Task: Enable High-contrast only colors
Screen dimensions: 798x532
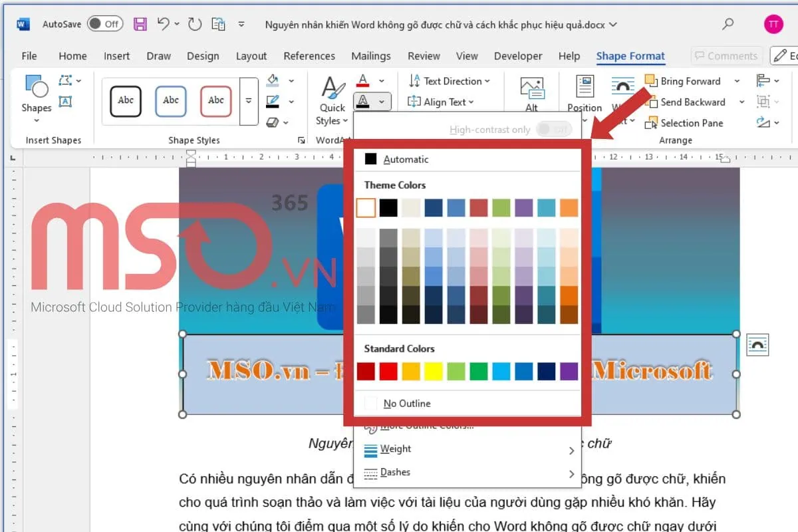Action: point(554,129)
